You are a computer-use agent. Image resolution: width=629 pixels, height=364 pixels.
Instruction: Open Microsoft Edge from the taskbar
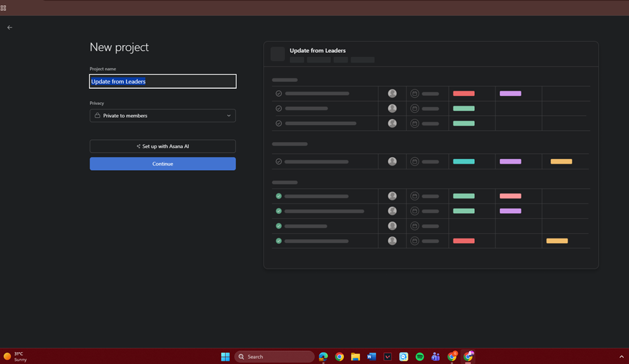click(x=323, y=356)
